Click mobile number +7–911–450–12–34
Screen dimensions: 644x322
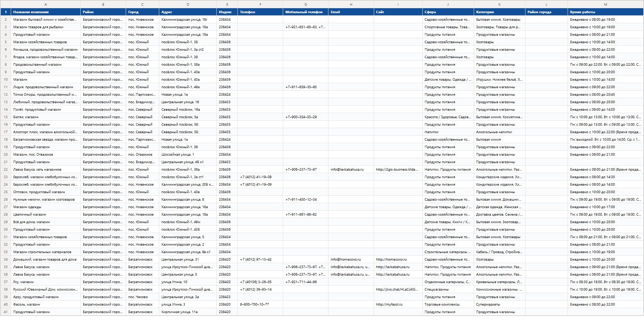coord(306,200)
